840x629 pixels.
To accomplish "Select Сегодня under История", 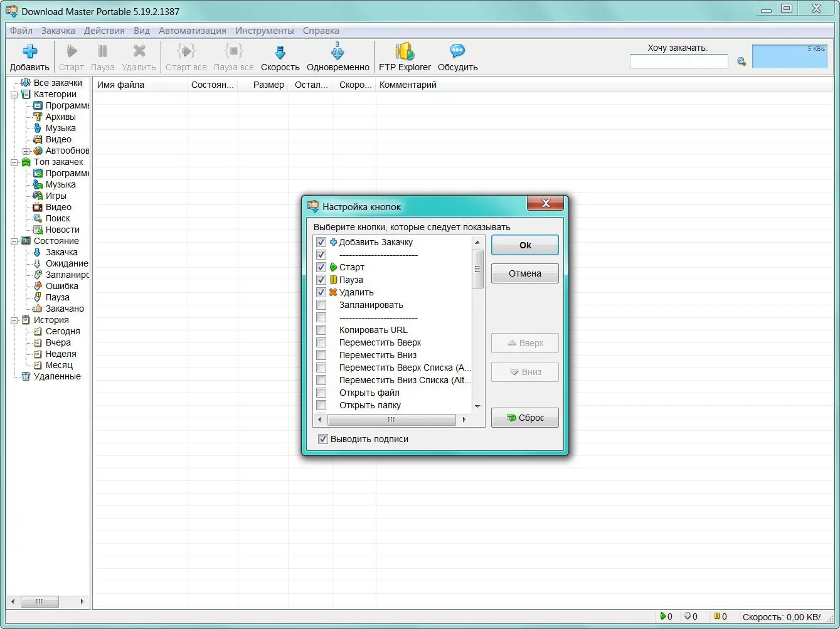I will (63, 331).
